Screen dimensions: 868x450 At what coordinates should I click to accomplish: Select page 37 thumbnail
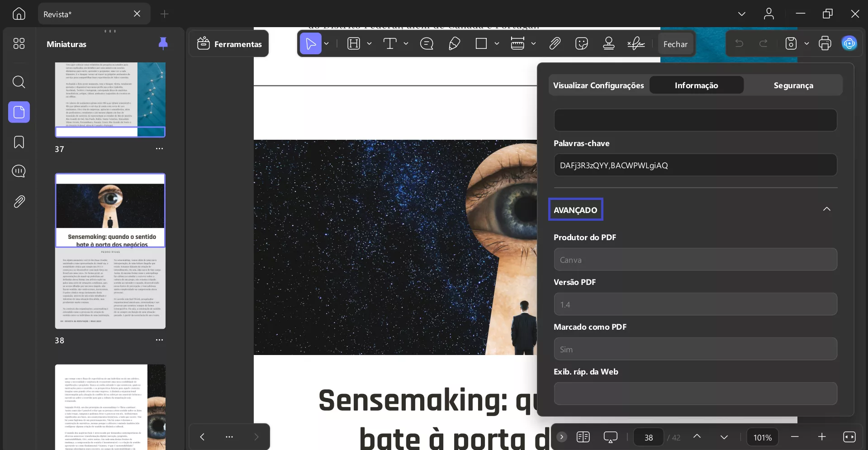click(110, 99)
